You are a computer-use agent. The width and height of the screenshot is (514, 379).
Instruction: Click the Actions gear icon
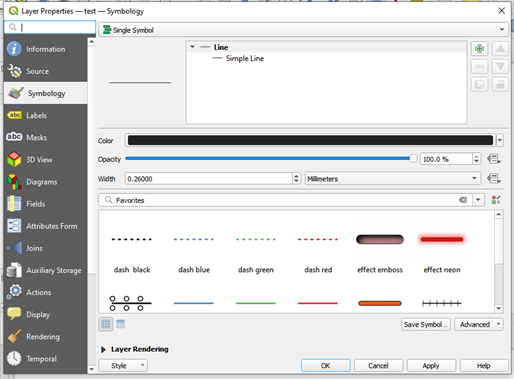click(14, 292)
